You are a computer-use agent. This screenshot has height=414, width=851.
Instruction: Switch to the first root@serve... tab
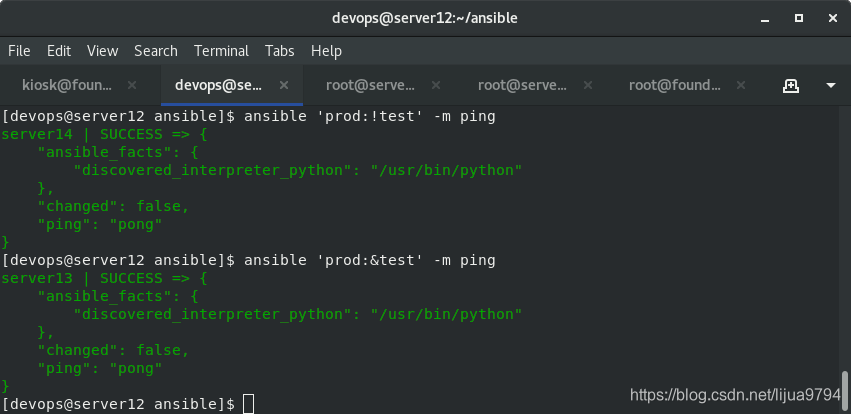click(x=370, y=85)
